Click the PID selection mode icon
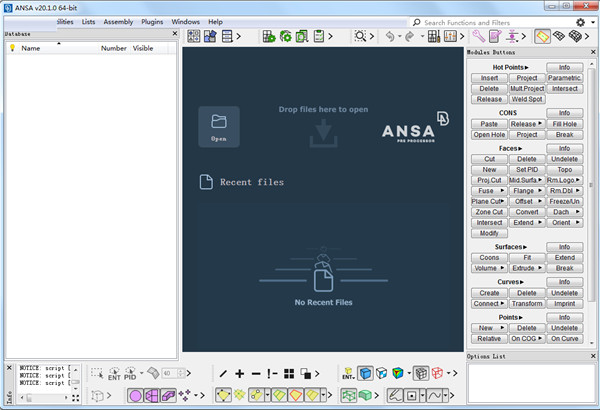This screenshot has height=410, width=600. [130, 374]
